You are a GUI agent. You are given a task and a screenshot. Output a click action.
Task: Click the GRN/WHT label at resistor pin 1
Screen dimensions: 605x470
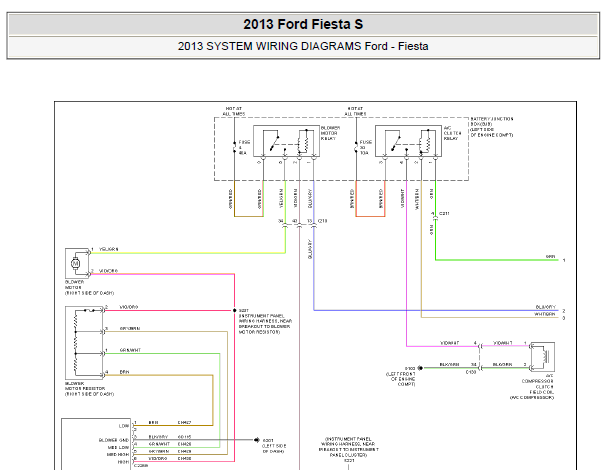pos(130,350)
